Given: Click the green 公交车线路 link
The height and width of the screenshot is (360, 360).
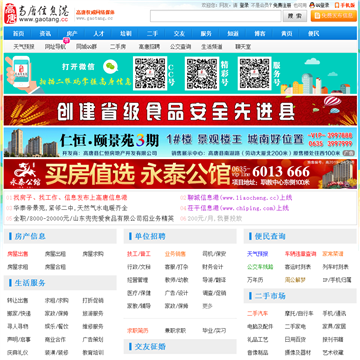Looking at the screenshot, I should (260, 267).
